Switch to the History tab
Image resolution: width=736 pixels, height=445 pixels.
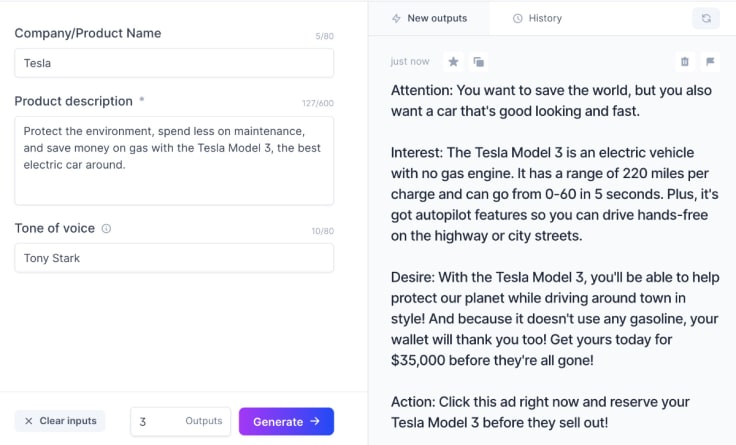(x=537, y=18)
